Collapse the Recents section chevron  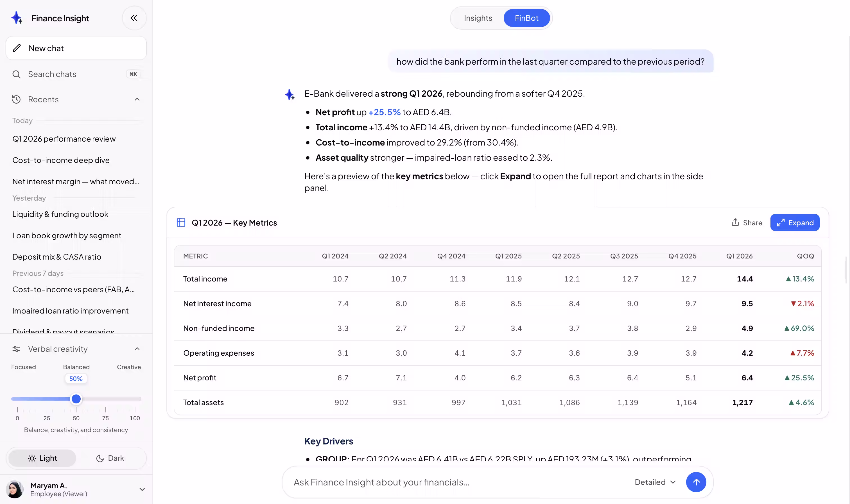(137, 99)
